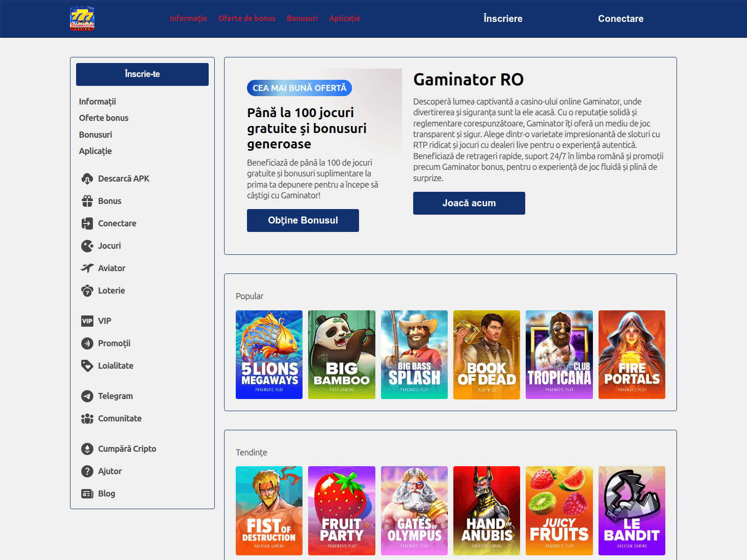
Task: Click the Descarcă APK download icon
Action: (x=87, y=179)
